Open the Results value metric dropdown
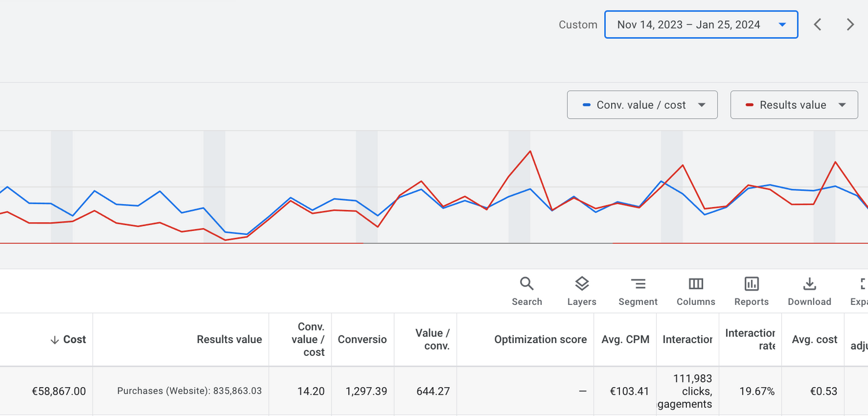Viewport: 868px width, 416px height. tap(793, 105)
